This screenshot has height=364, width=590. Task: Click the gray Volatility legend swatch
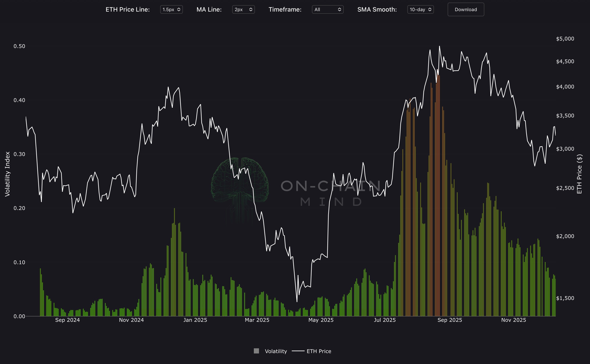tap(256, 351)
